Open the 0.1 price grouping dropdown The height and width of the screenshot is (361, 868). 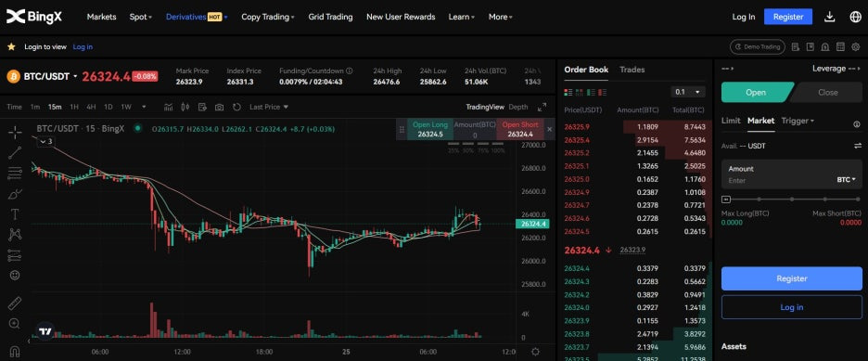(x=688, y=92)
